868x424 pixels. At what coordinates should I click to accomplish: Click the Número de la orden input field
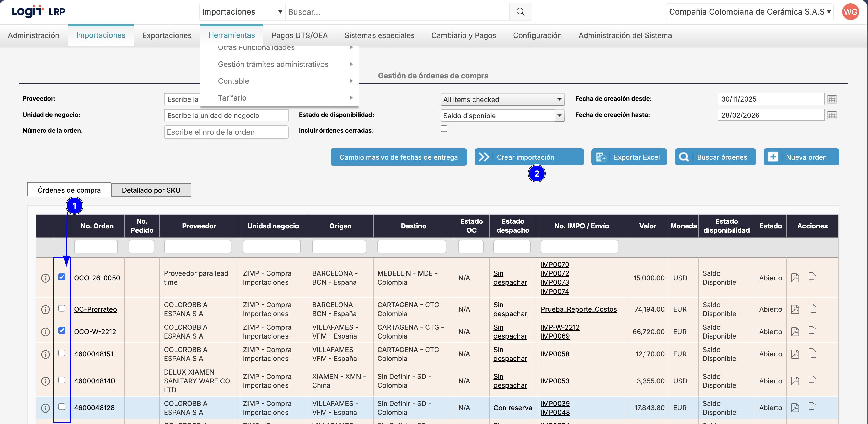(226, 132)
